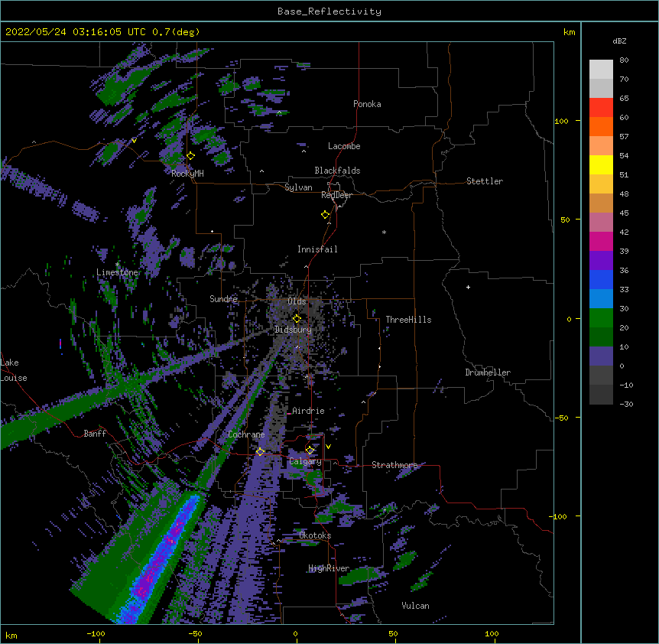Click the Banff town label
Viewport: 659px width, 644px height.
click(95, 434)
